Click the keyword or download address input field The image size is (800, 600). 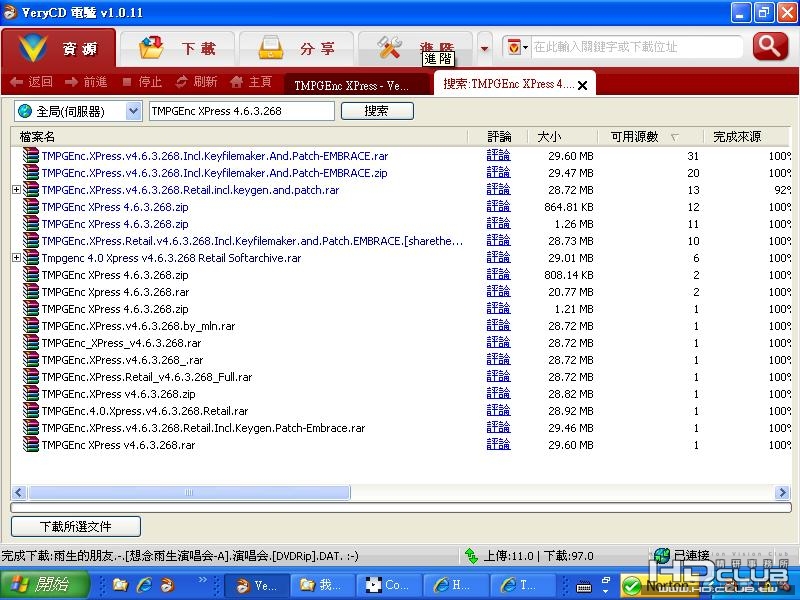coord(636,47)
